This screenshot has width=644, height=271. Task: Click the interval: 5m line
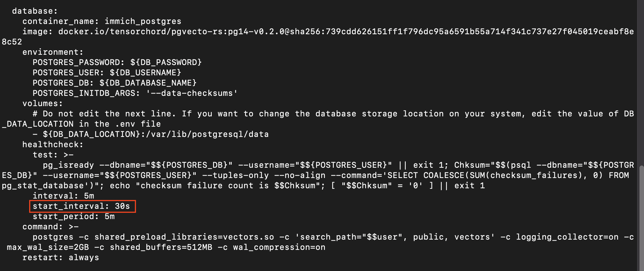tap(63, 196)
